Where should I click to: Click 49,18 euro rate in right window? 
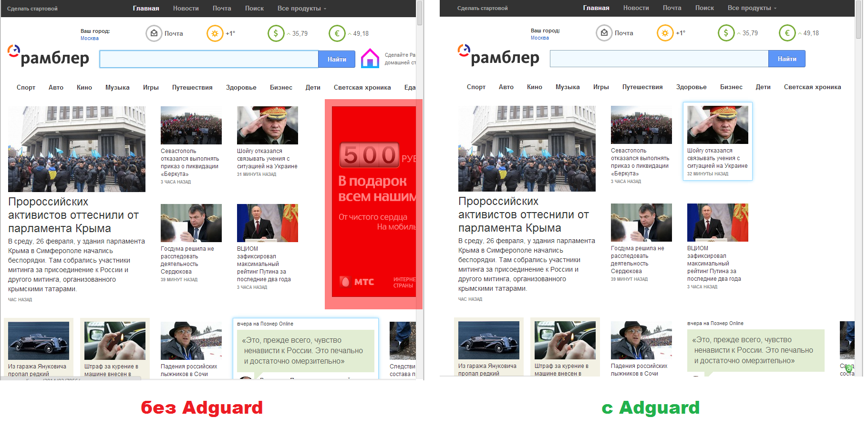point(811,33)
